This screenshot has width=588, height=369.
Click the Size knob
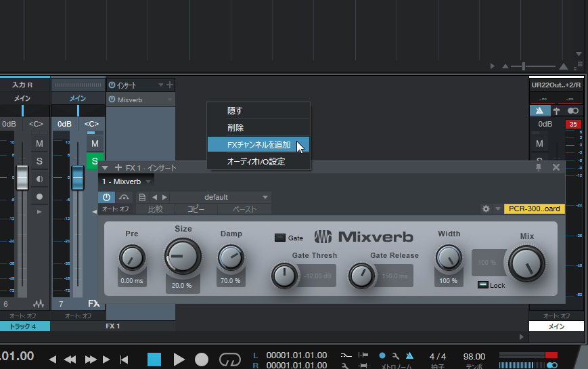pyautogui.click(x=183, y=257)
